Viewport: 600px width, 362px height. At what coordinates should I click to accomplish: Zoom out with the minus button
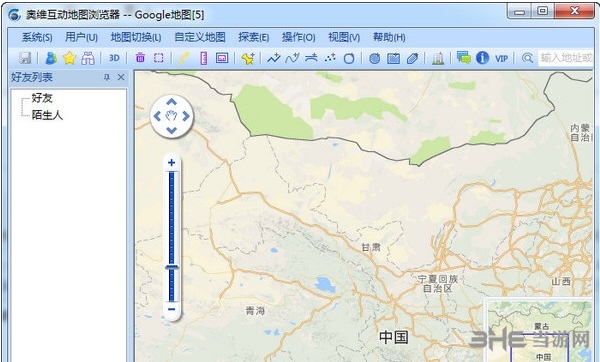(x=171, y=309)
